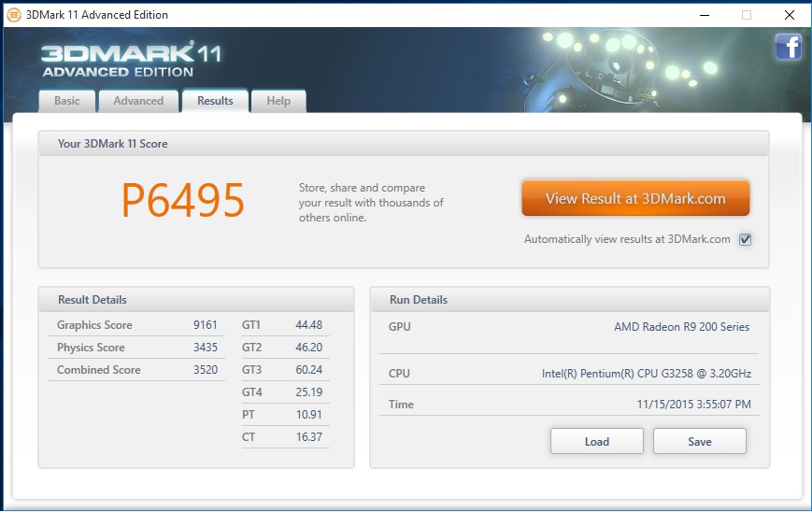
Task: Click the Intel Pentium CPU G3258 text
Action: click(x=647, y=374)
